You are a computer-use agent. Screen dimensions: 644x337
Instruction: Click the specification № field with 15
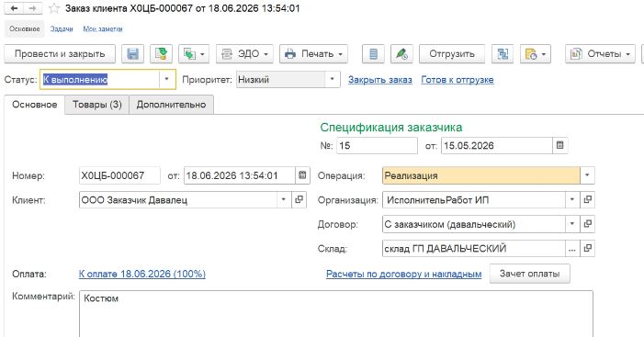[377, 146]
